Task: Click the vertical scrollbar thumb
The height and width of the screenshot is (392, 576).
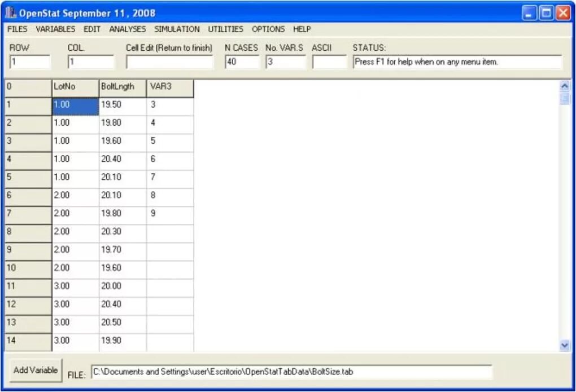Action: click(565, 99)
